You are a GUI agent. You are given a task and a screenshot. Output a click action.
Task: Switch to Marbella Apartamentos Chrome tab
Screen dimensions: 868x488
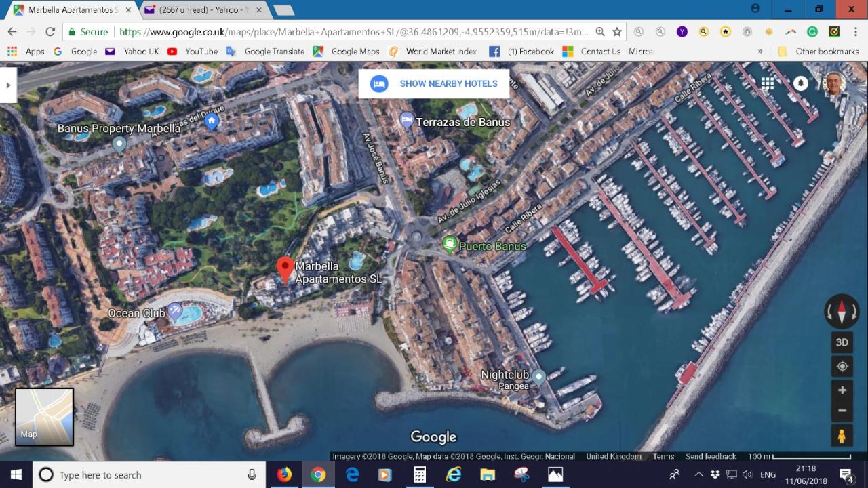71,10
